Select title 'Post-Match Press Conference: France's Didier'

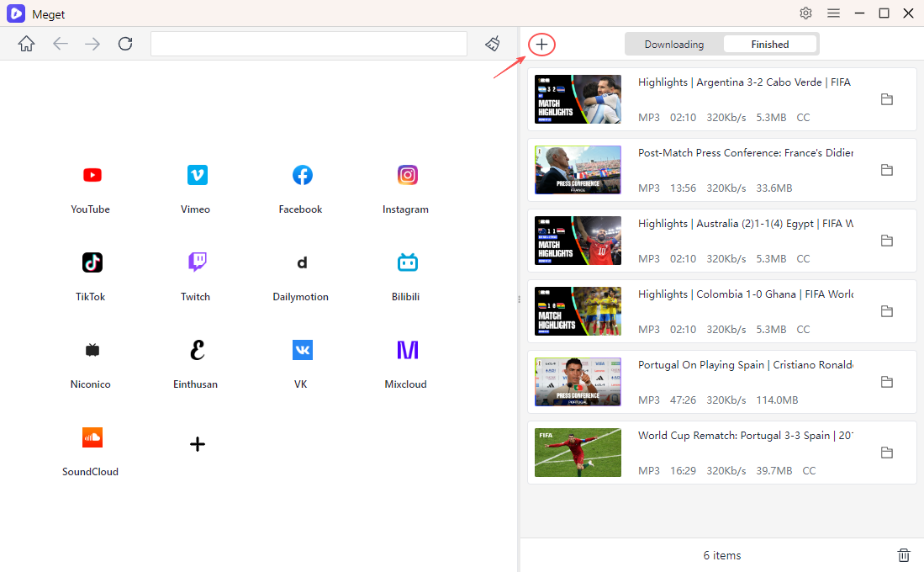[746, 153]
